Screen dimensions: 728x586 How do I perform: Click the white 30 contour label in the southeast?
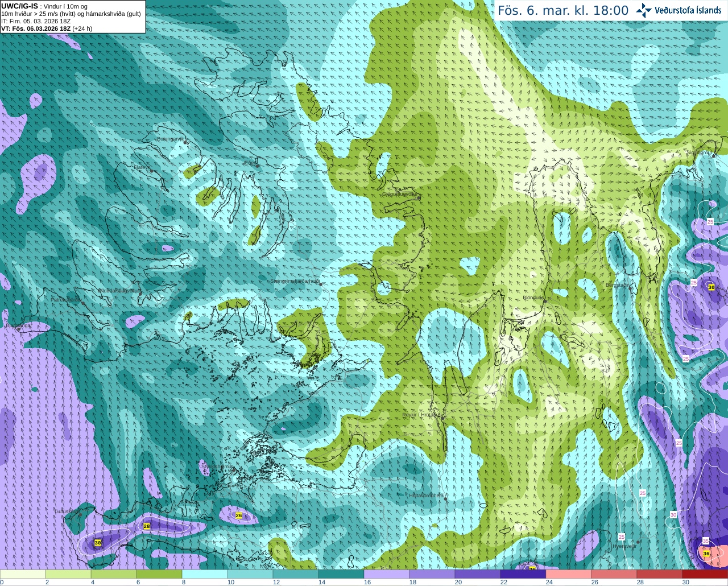[673, 514]
